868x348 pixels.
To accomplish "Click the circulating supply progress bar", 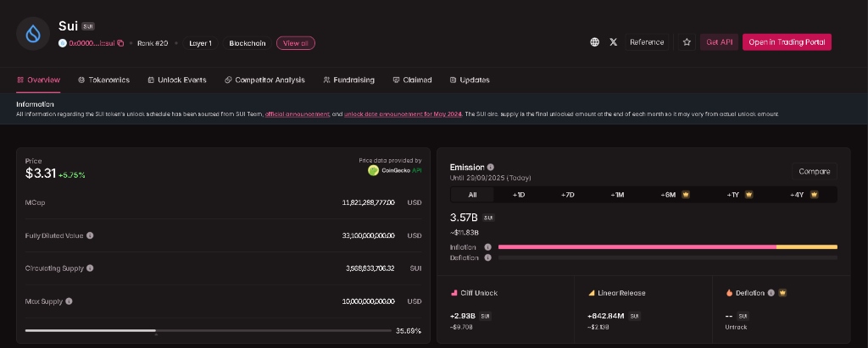I will pyautogui.click(x=209, y=331).
